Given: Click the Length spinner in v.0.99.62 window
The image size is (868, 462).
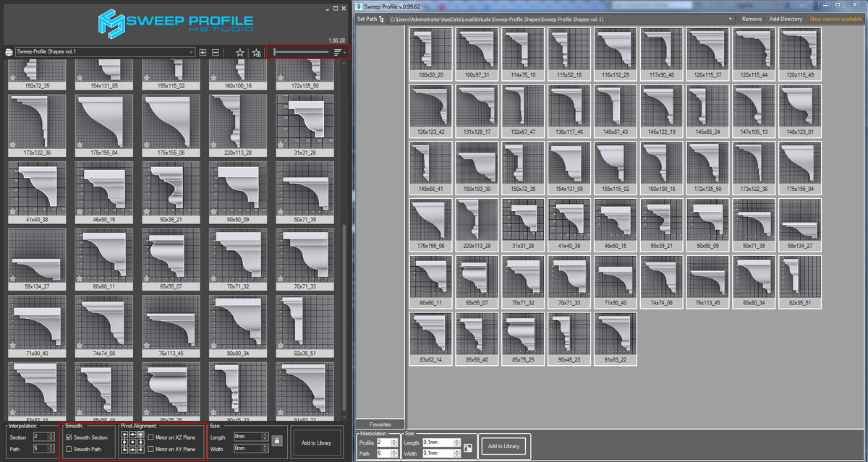Looking at the screenshot, I should [x=458, y=442].
